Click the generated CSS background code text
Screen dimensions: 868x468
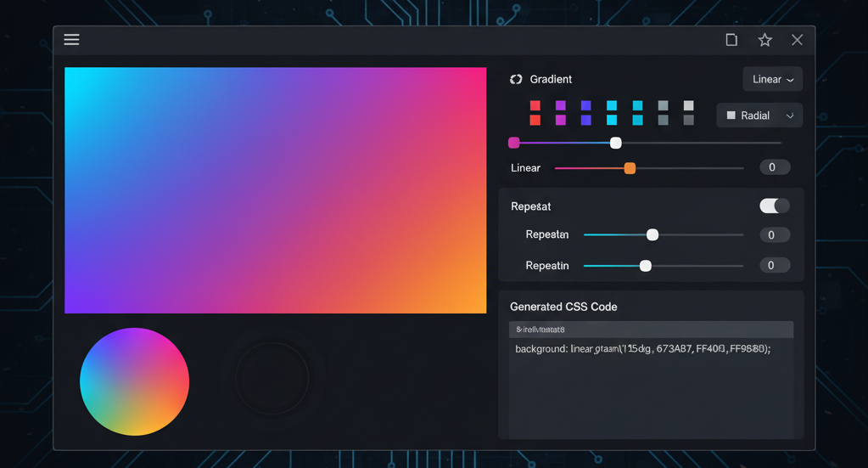click(642, 349)
